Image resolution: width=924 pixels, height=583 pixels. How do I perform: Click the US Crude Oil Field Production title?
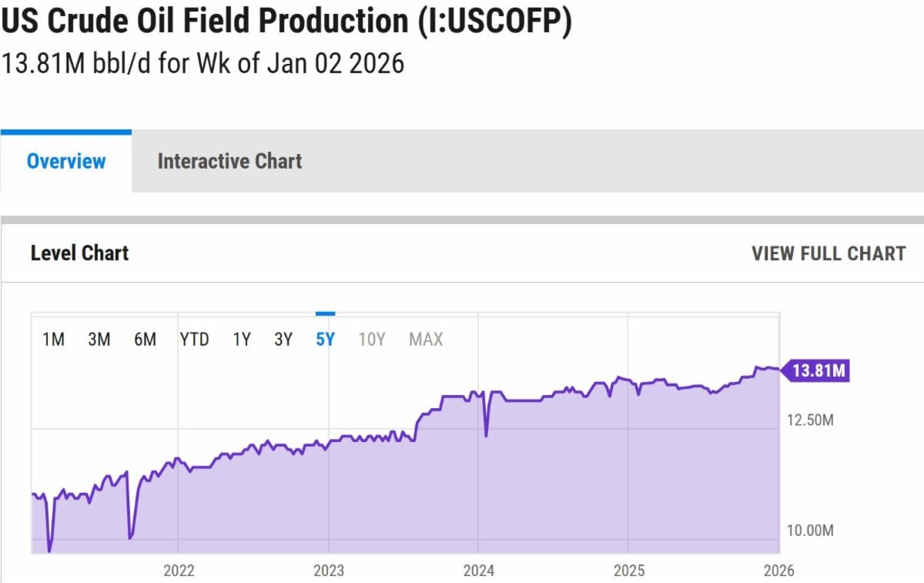(x=286, y=22)
